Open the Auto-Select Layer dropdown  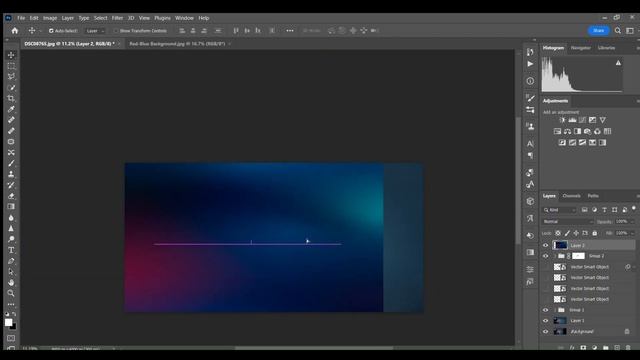click(95, 31)
